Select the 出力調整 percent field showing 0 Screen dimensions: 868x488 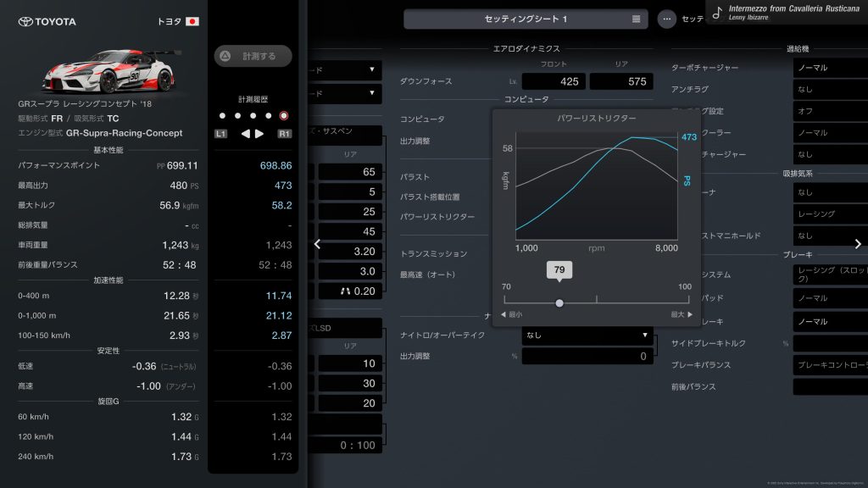587,357
